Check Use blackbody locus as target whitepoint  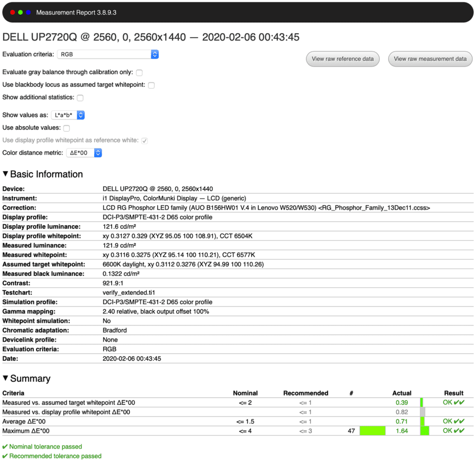[x=152, y=85]
